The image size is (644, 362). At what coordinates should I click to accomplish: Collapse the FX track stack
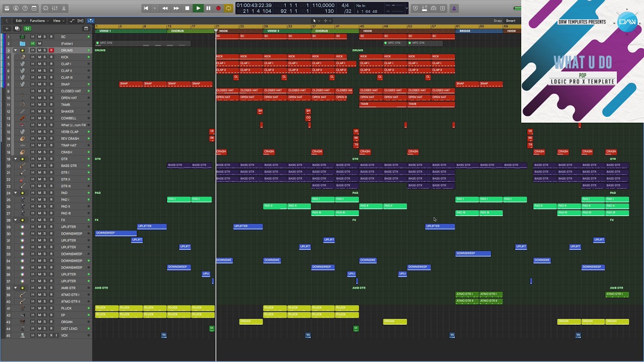pyautogui.click(x=16, y=220)
